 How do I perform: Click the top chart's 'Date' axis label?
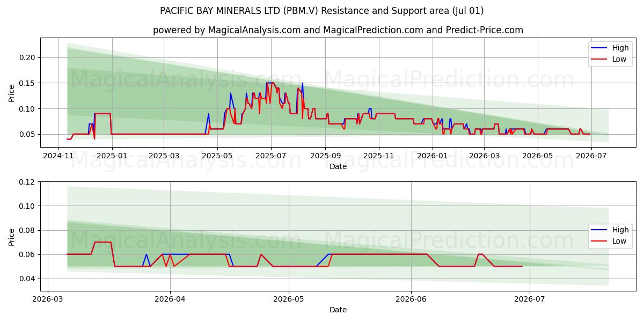338,166
